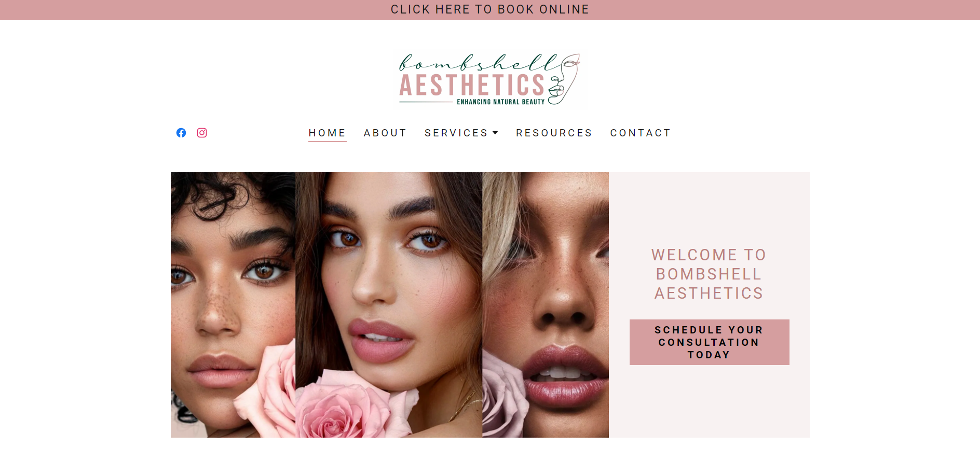Click the middle woman with pink rose photo
Screen dimensions: 980x475
pos(389,305)
